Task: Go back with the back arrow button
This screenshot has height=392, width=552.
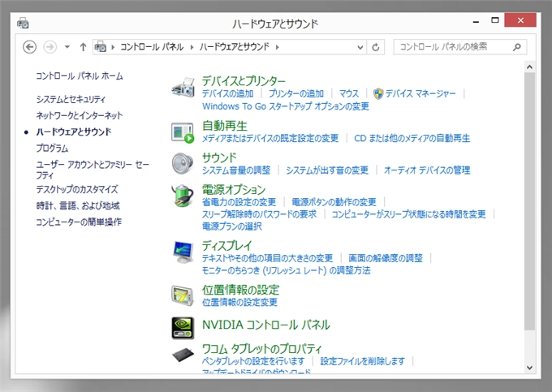Action: pos(29,47)
